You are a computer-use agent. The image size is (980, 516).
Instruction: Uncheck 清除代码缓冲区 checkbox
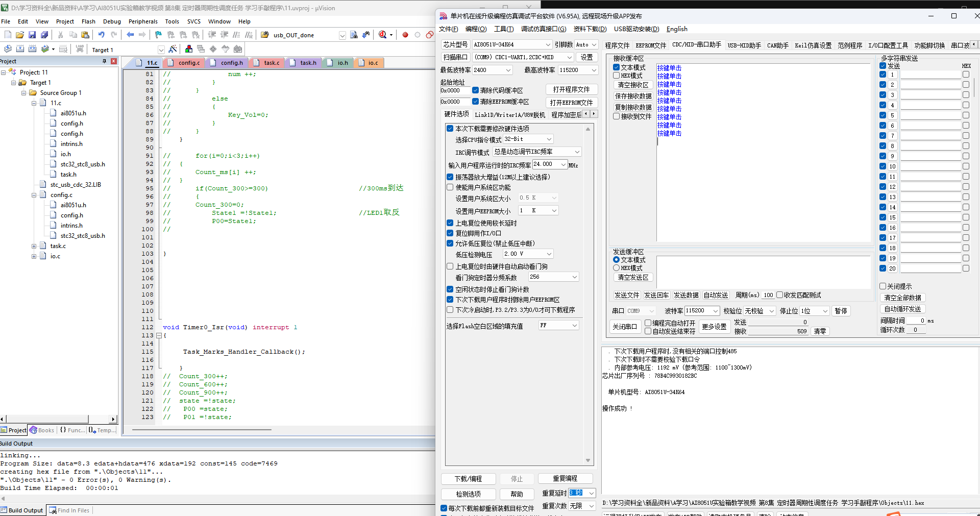pyautogui.click(x=475, y=90)
